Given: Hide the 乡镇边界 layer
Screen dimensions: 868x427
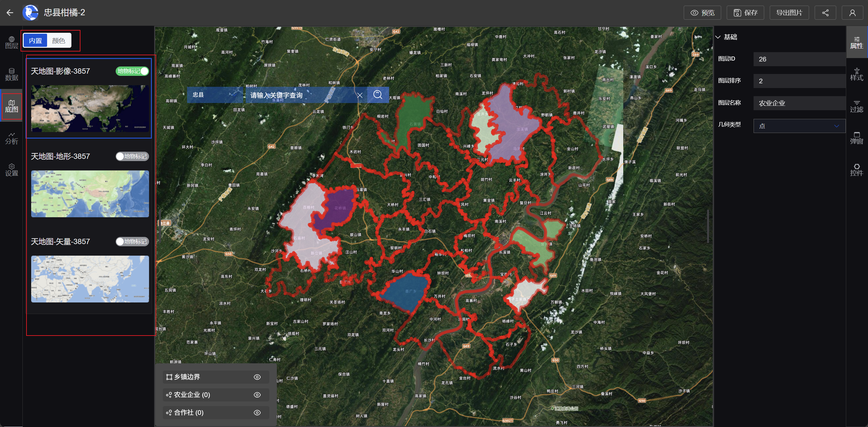Looking at the screenshot, I should pyautogui.click(x=257, y=377).
